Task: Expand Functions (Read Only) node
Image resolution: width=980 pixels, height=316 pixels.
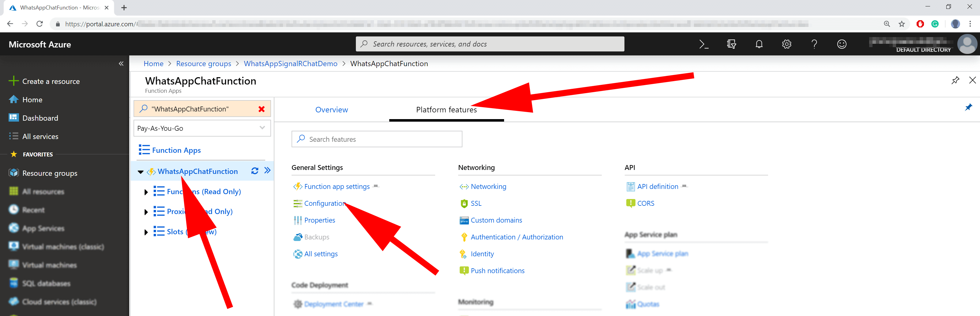Action: click(146, 192)
